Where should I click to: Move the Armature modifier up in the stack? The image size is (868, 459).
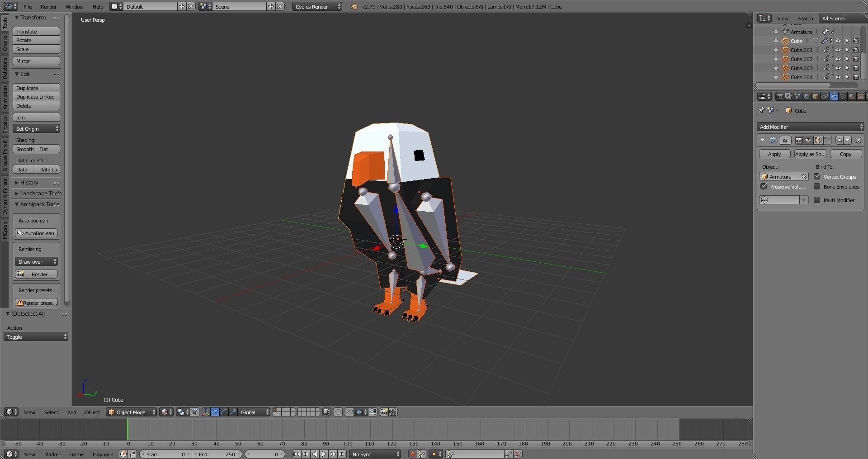(840, 140)
